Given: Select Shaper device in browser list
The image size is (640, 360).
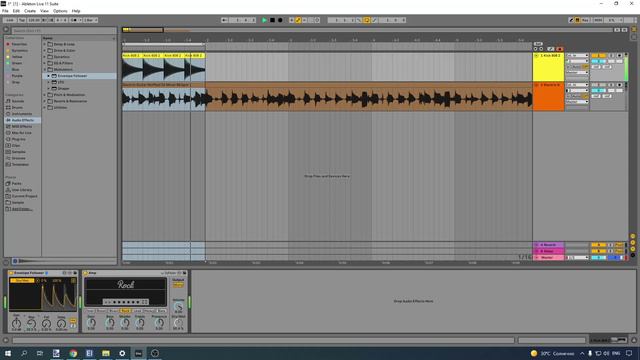Looking at the screenshot, I should pyautogui.click(x=63, y=89).
